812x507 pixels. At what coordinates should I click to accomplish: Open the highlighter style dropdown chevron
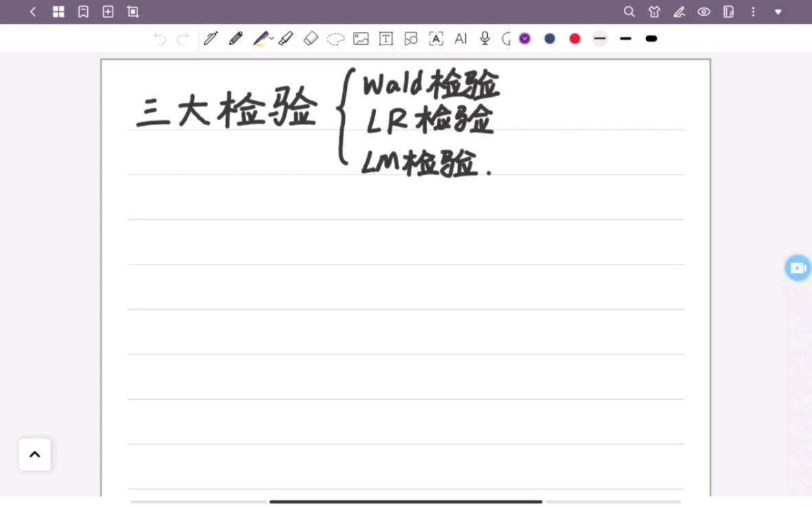coord(271,38)
